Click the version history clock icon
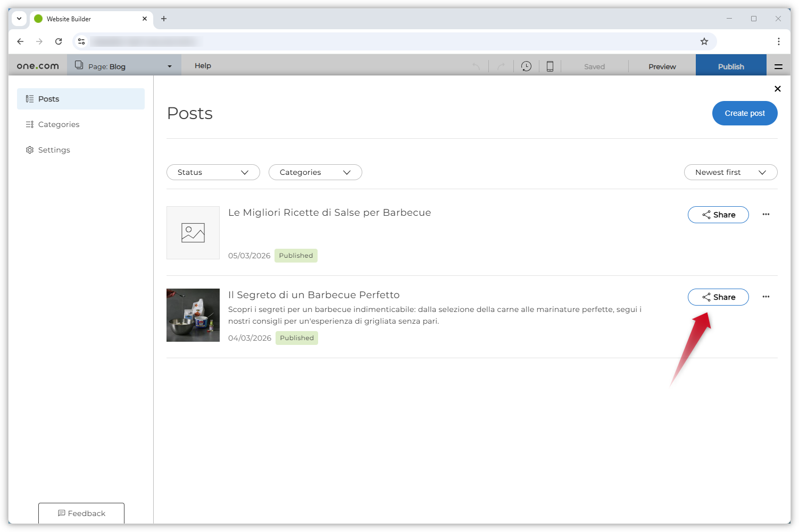The image size is (799, 532). click(x=526, y=65)
